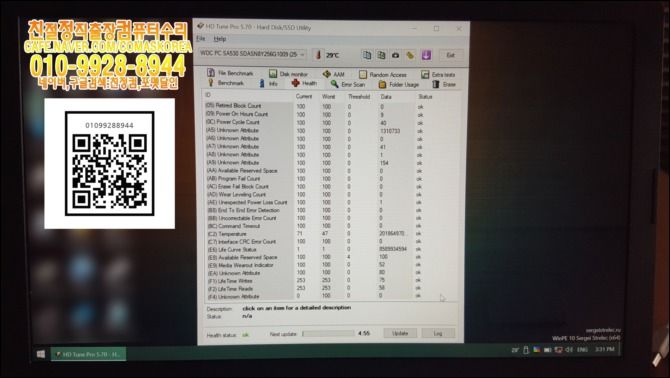The image size is (670, 378).
Task: Click the network tray icon
Action: [558, 350]
